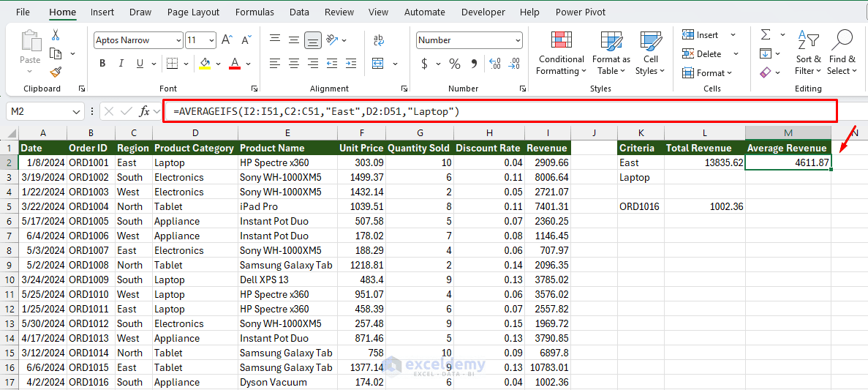Open Fill Color dropdown arrow
The height and width of the screenshot is (390, 868).
point(218,63)
